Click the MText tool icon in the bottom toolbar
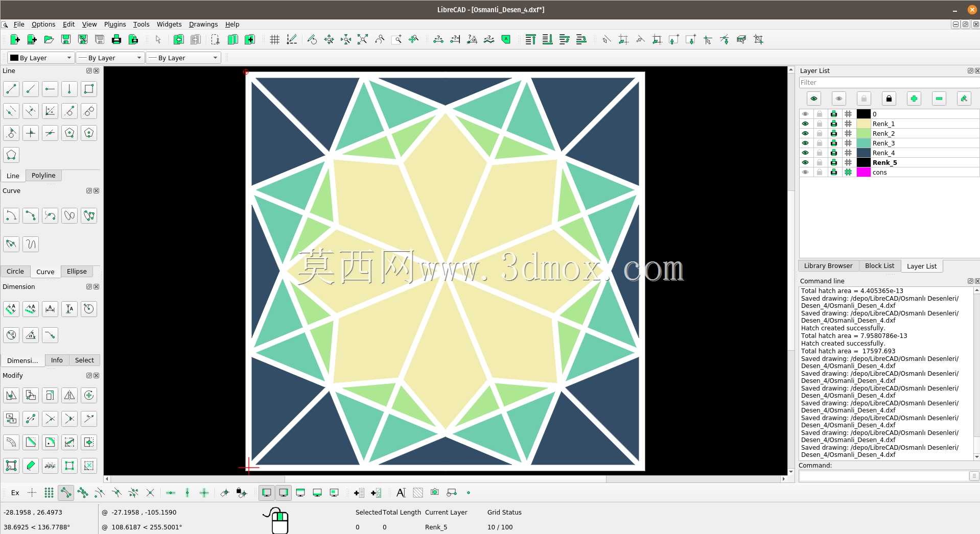980x534 pixels. 401,493
